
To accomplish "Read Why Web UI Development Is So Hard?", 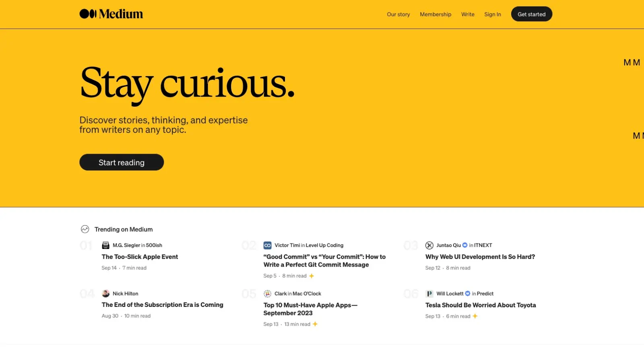I will tap(480, 257).
